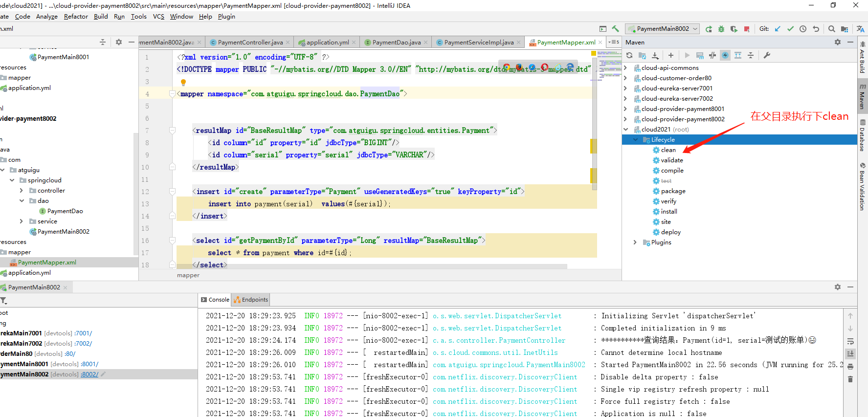Switch to PaymentController.java tab
This screenshot has width=868, height=417.
250,42
